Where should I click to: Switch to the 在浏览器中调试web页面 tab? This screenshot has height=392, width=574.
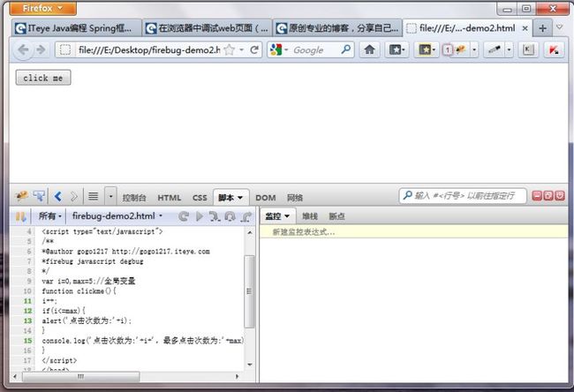[x=207, y=28]
